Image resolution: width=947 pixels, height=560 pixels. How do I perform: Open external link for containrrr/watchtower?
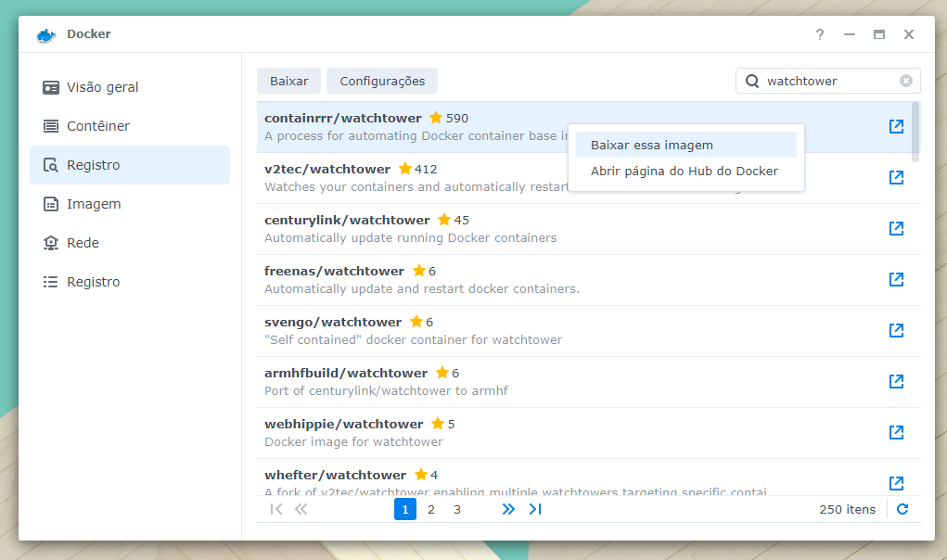(x=896, y=126)
